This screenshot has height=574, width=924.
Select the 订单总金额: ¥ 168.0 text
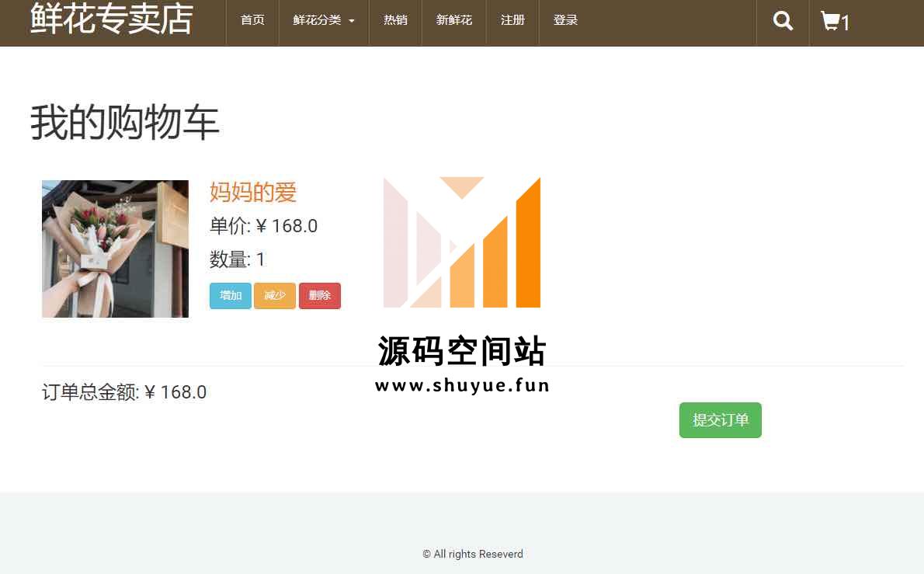123,392
